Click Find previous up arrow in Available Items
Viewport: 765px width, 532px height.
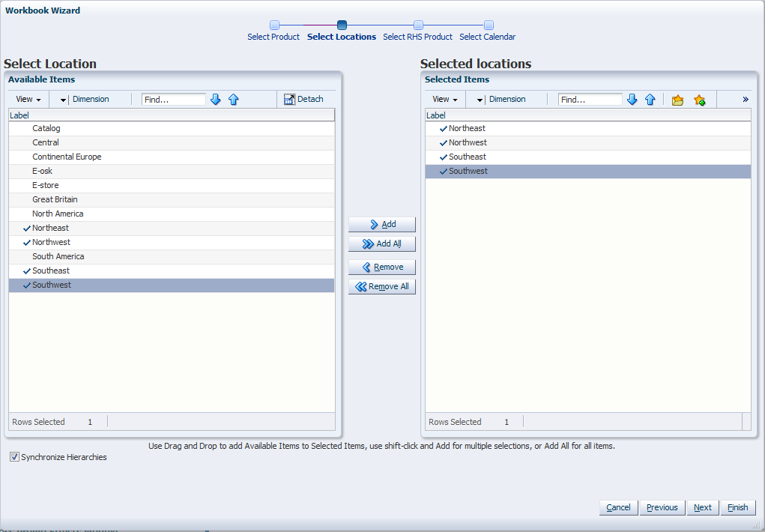coord(234,100)
